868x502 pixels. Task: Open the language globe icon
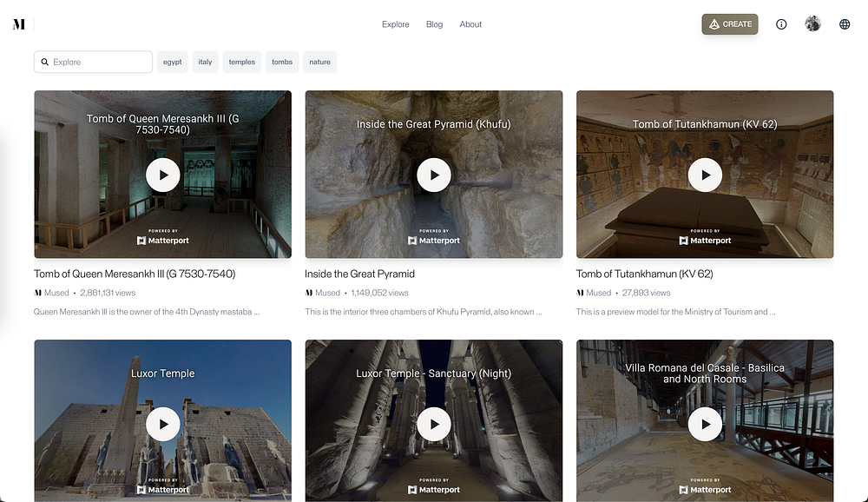[845, 24]
